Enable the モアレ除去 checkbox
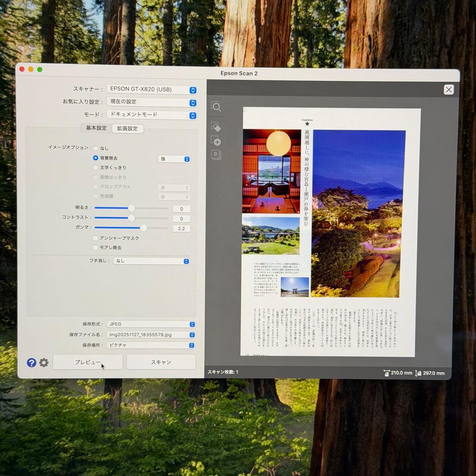 [x=96, y=247]
